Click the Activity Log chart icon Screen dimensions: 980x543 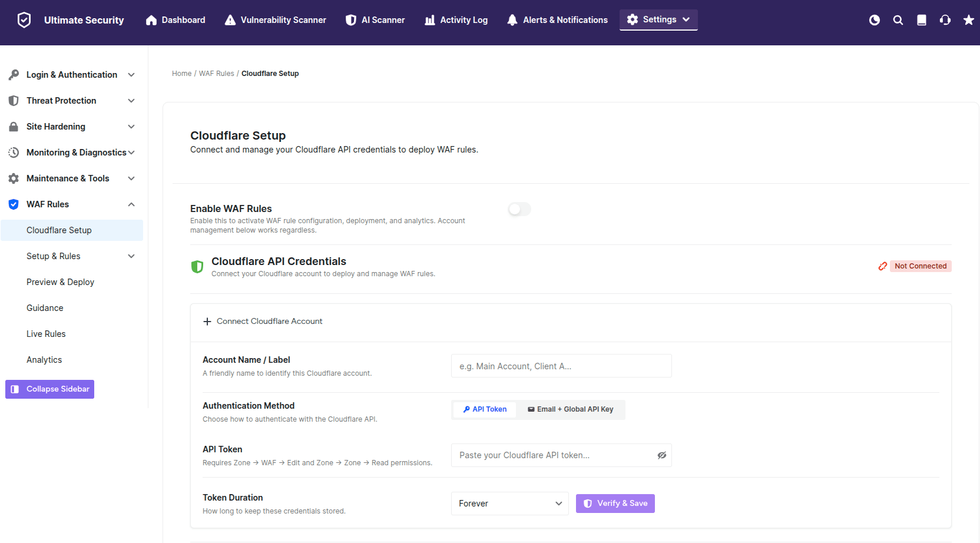(x=430, y=20)
